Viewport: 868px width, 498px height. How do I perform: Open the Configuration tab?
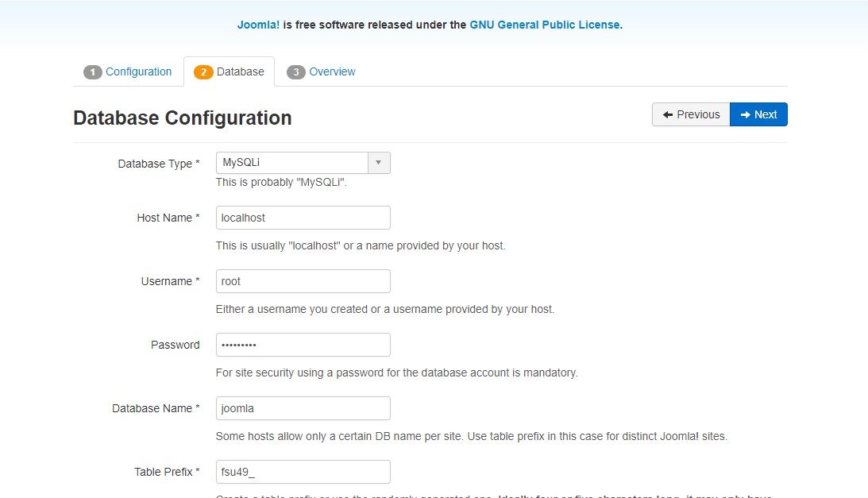(x=138, y=71)
